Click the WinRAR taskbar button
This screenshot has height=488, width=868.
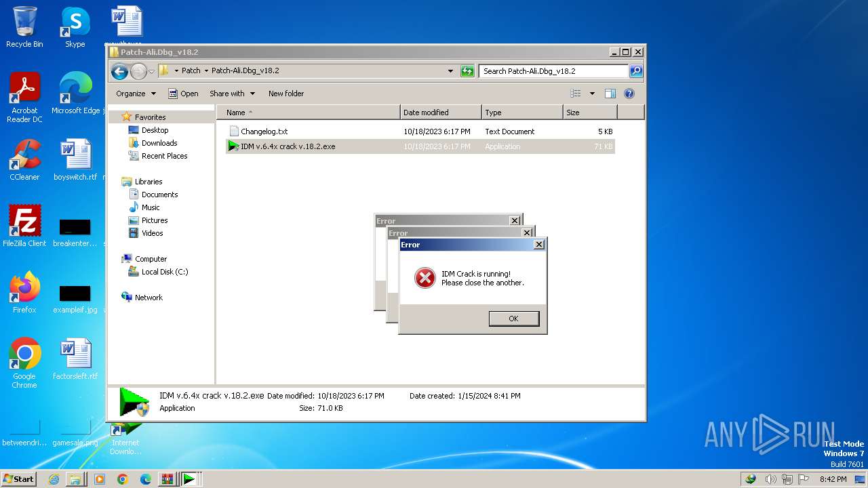[x=167, y=479]
